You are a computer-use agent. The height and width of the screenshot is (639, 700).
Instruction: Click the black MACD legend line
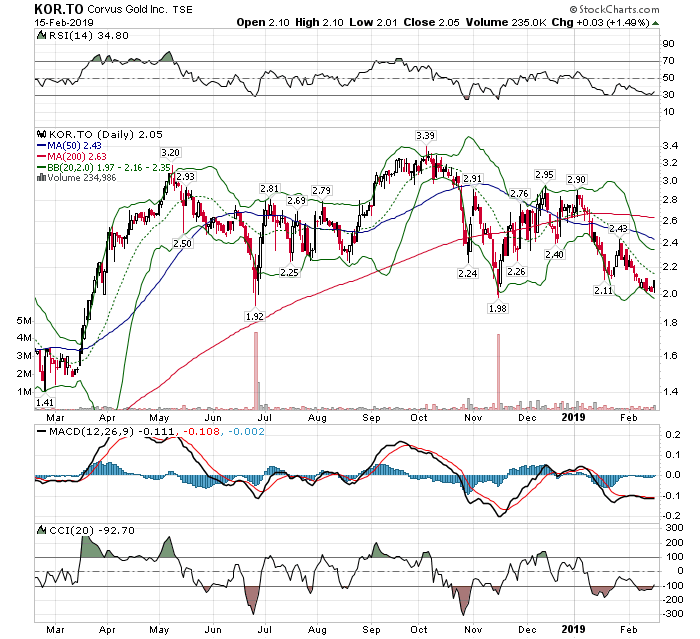41,431
